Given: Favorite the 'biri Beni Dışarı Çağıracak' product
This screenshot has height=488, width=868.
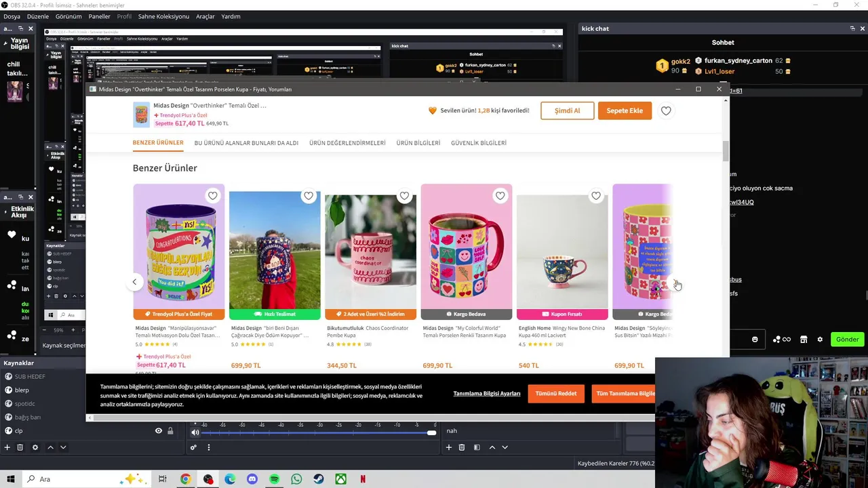Looking at the screenshot, I should [309, 196].
